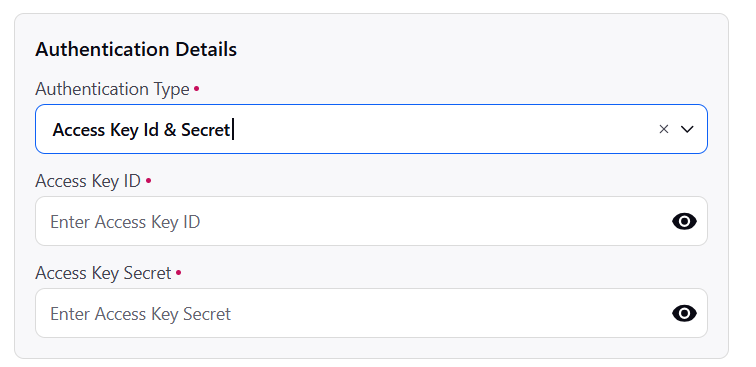This screenshot has width=756, height=367.
Task: Show the Access Key ID value
Action: [684, 221]
